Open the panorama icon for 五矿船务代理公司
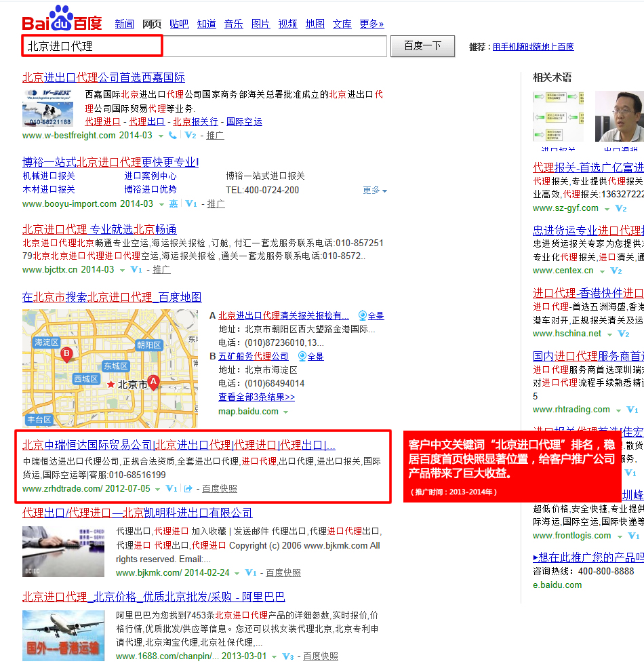Screen dimensions: 644x670 302,356
